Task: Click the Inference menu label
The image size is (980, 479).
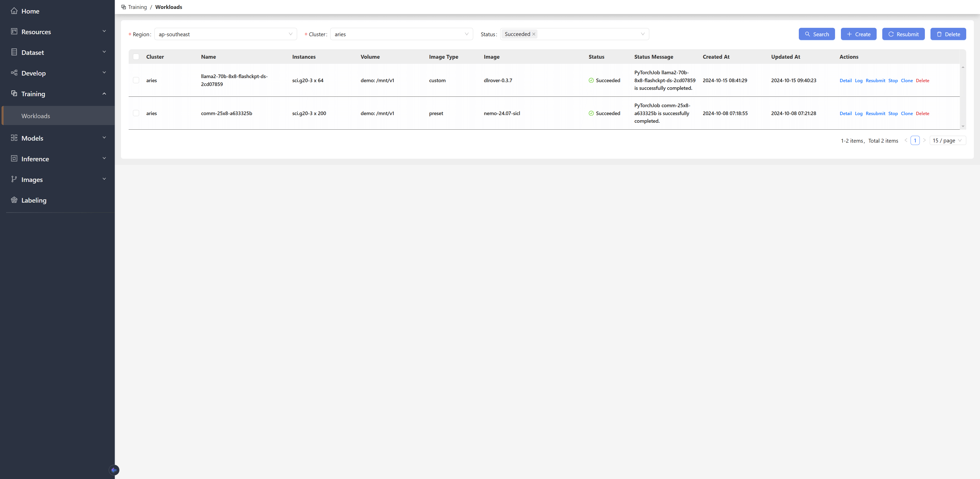Action: 35,159
